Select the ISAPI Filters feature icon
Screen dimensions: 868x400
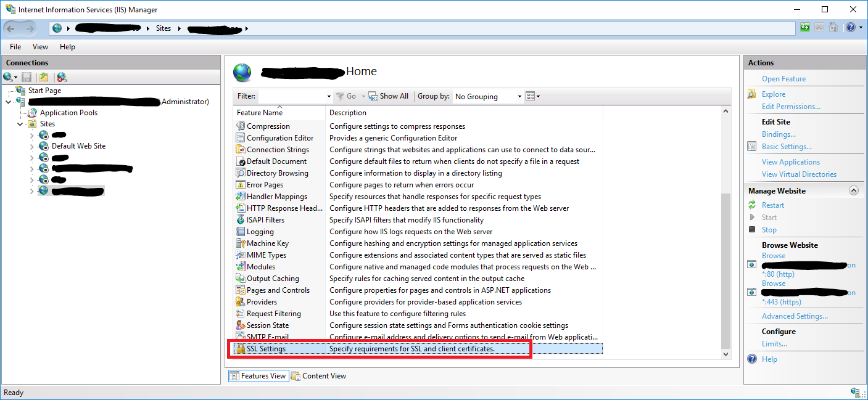click(241, 220)
